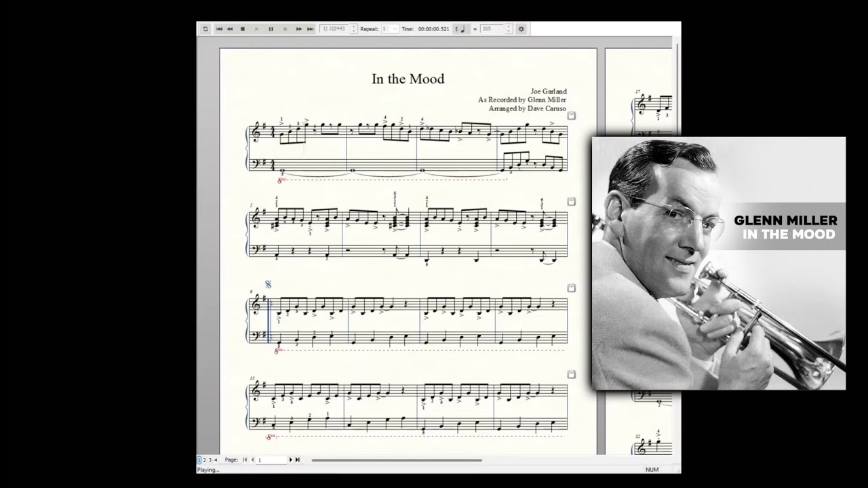
Task: Go to last page button
Action: (297, 460)
